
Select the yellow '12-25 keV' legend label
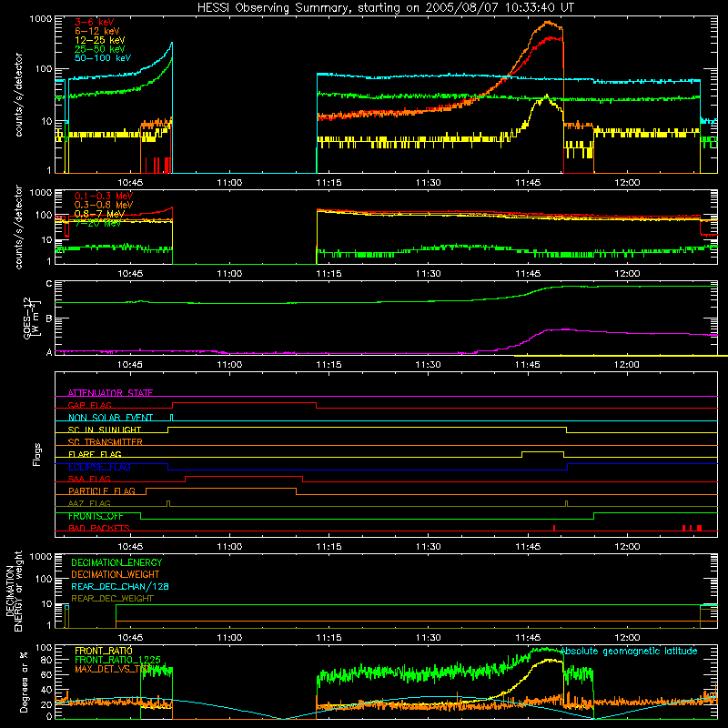pos(100,40)
